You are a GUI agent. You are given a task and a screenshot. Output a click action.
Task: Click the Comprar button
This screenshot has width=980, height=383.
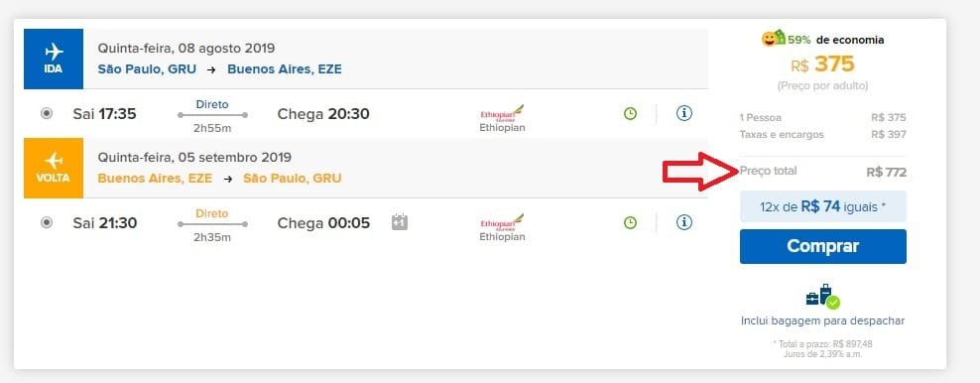822,246
